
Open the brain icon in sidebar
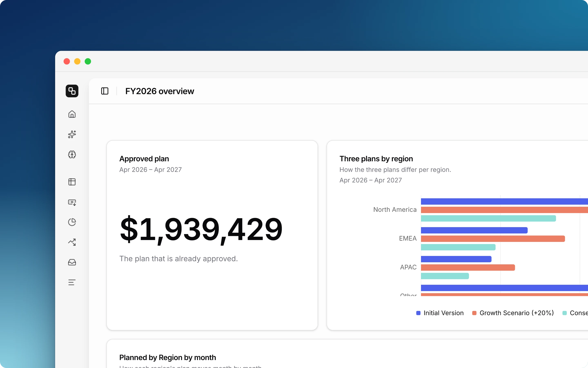coord(72,155)
